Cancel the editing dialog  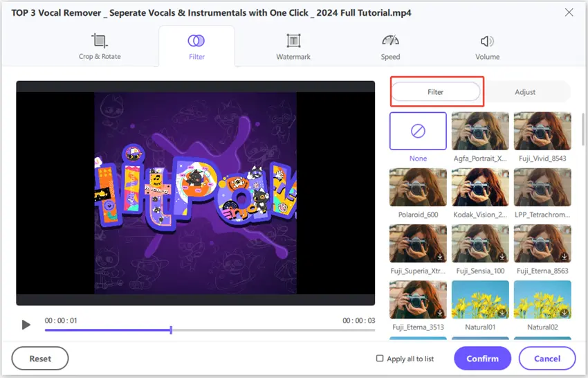547,359
